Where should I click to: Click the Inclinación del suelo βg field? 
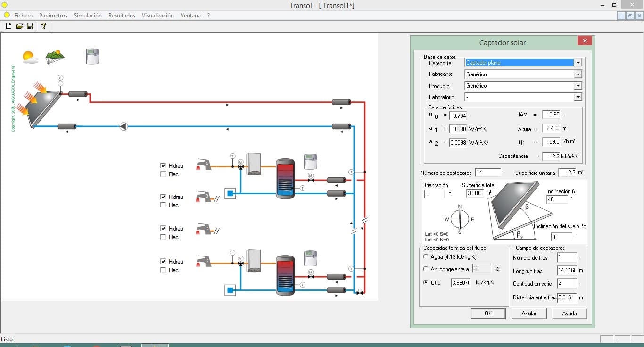561,237
